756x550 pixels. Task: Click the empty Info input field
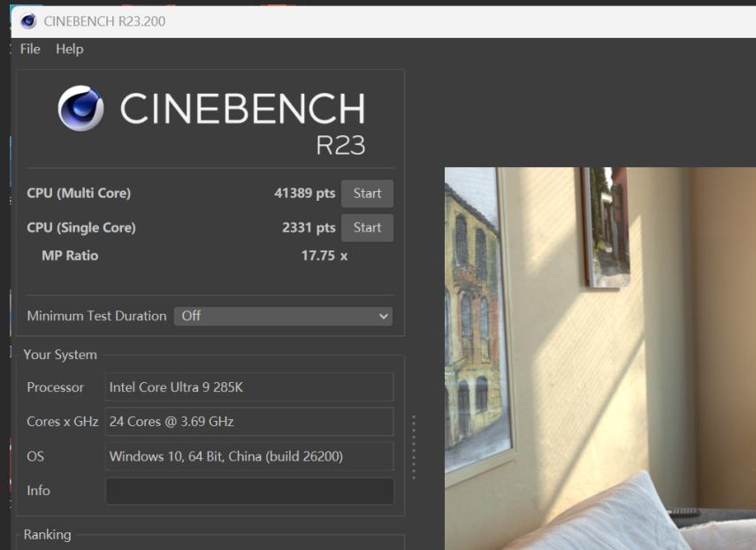pyautogui.click(x=249, y=491)
